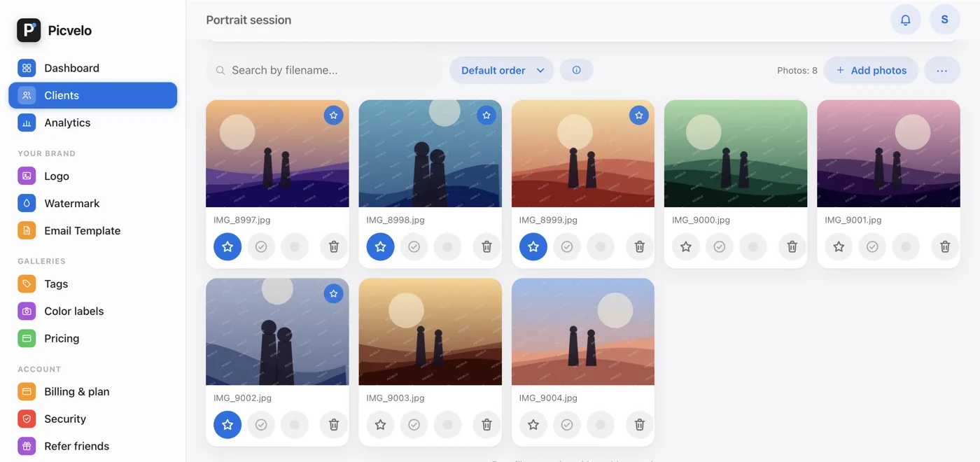
Task: Open the IMG_9004.jpg photo thumbnail
Action: click(x=582, y=332)
